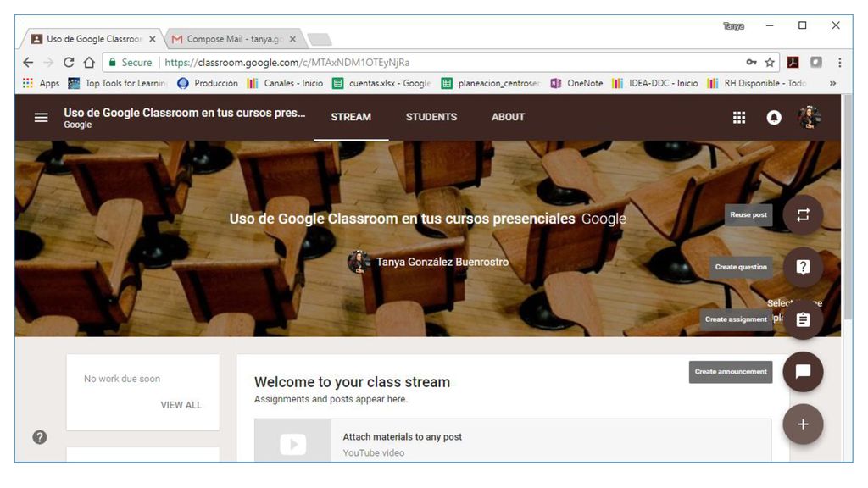
Task: Click VIEW ALL in upcoming work card
Action: pyautogui.click(x=181, y=405)
